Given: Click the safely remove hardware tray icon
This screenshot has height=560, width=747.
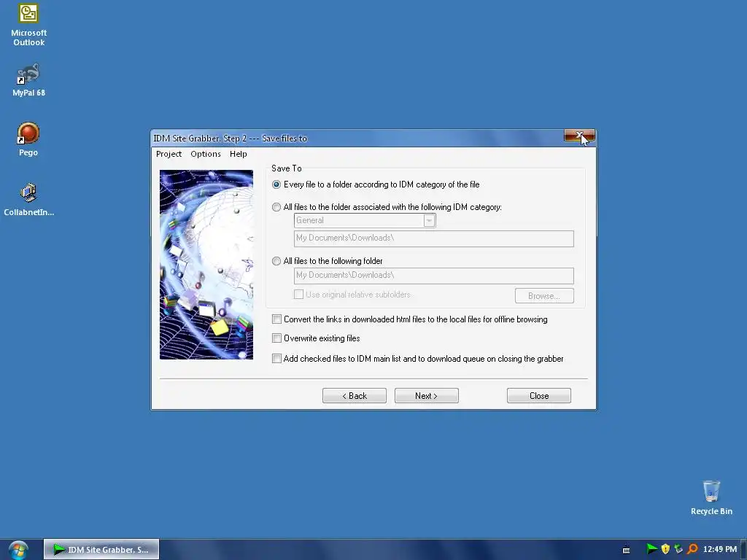Looking at the screenshot, I should (678, 549).
